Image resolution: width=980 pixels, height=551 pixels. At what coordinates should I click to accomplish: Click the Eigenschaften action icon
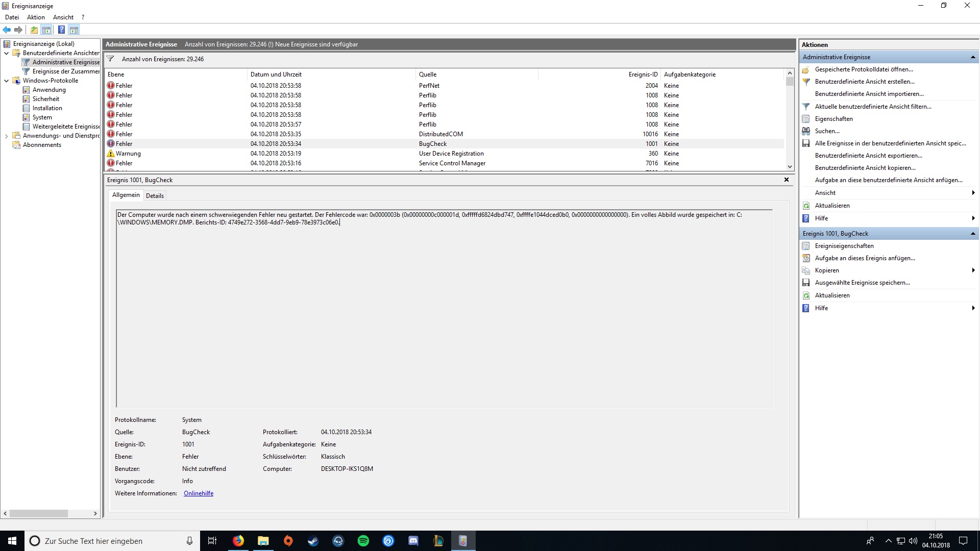pyautogui.click(x=806, y=119)
